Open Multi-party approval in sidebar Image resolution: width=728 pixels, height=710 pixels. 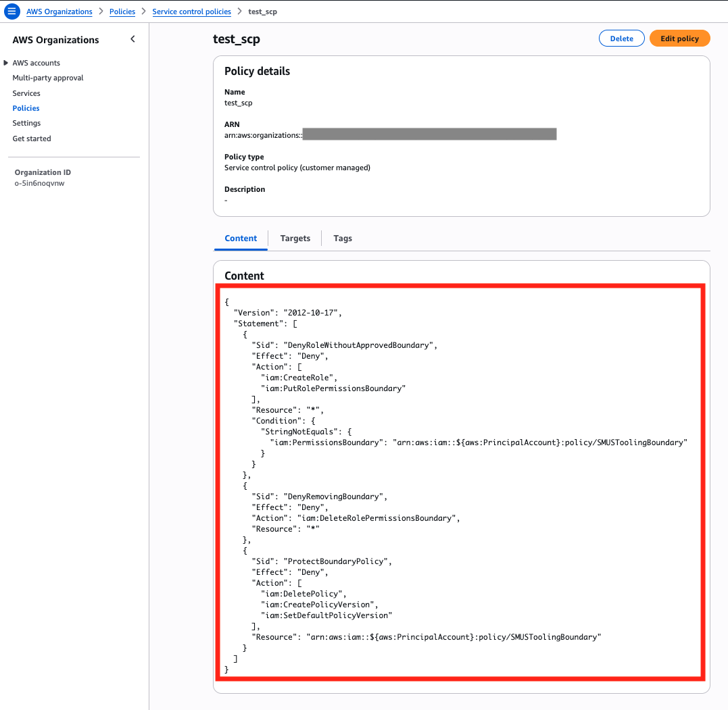(48, 78)
